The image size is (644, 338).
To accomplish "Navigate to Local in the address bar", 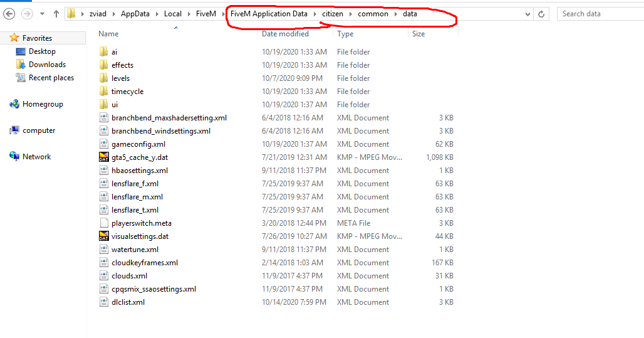I will click(172, 14).
